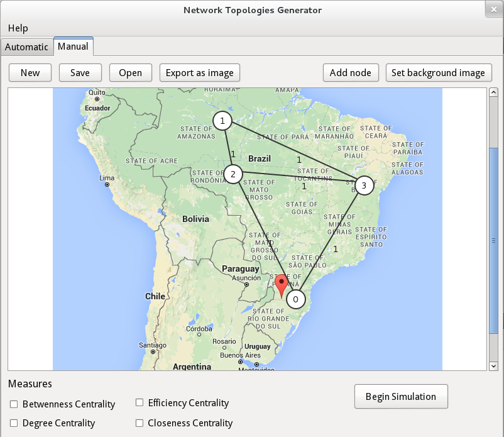Screen dimensions: 504x437
Task: Click the Asunción city label
Action: click(246, 278)
